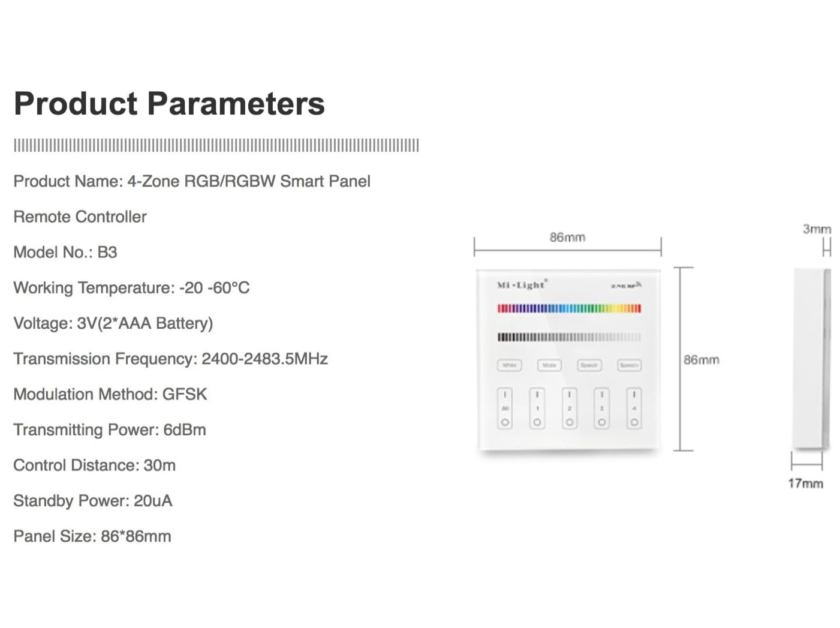Click the Mi-Light logo on the panel

coord(522,285)
